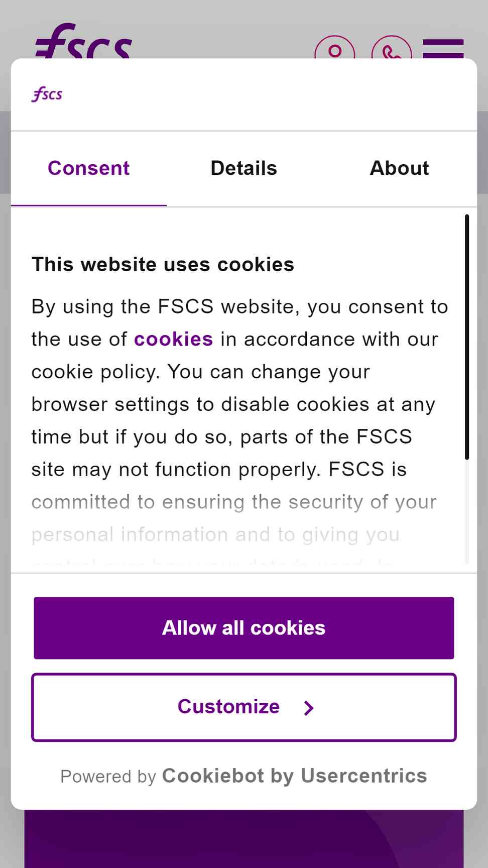488x868 pixels.
Task: Click the This website uses cookies heading
Action: (x=163, y=264)
